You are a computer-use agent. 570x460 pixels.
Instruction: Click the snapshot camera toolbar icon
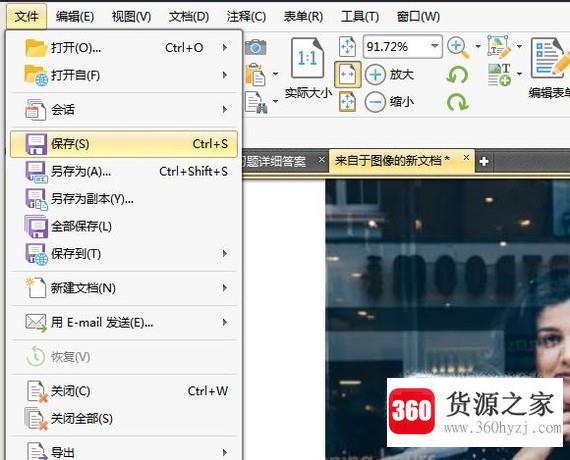click(x=256, y=47)
